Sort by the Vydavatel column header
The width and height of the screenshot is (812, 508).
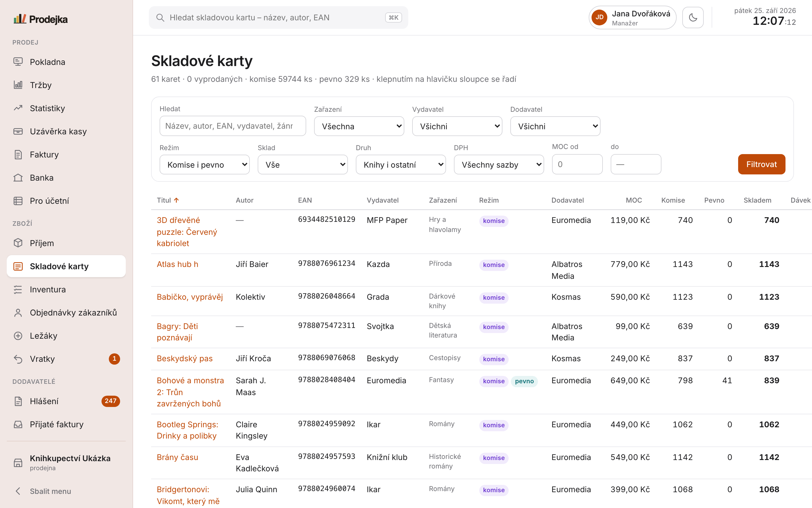point(383,200)
